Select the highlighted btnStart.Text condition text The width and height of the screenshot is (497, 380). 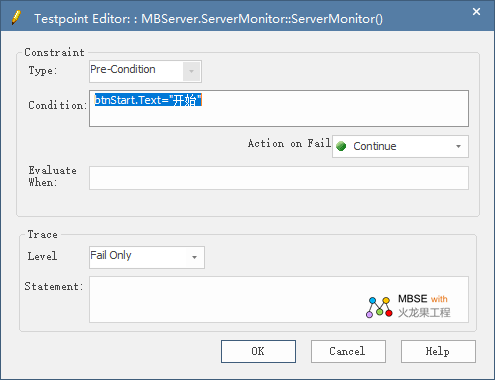click(x=148, y=100)
